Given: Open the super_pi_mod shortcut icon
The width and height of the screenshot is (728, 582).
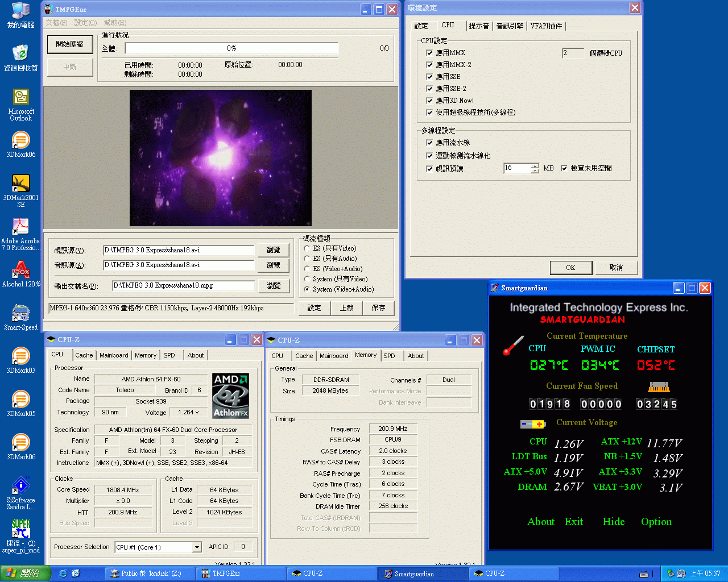Looking at the screenshot, I should pyautogui.click(x=21, y=536).
